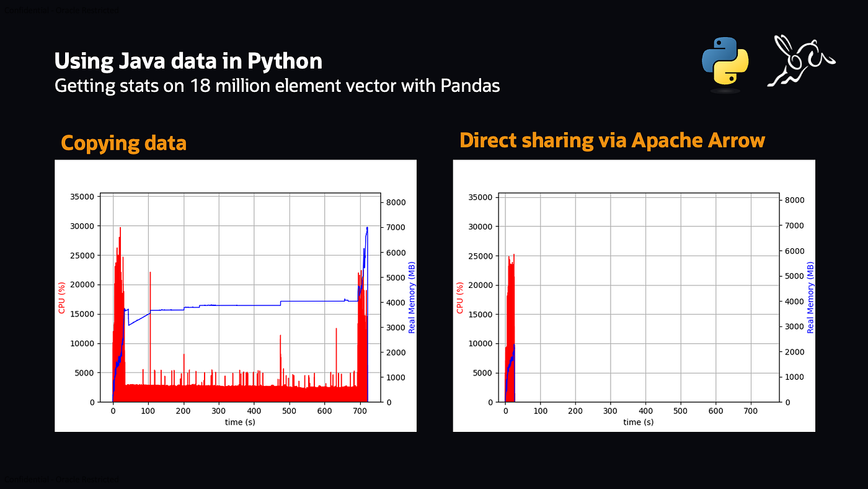
Task: Select the 'Copying data' heading
Action: (x=123, y=143)
